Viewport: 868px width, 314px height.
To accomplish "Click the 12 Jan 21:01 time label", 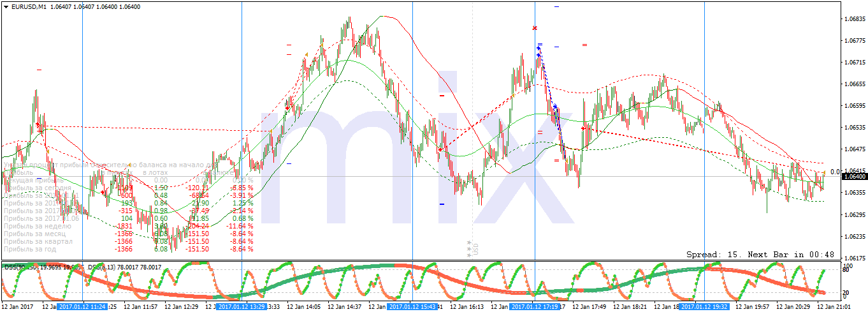I will tap(834, 307).
